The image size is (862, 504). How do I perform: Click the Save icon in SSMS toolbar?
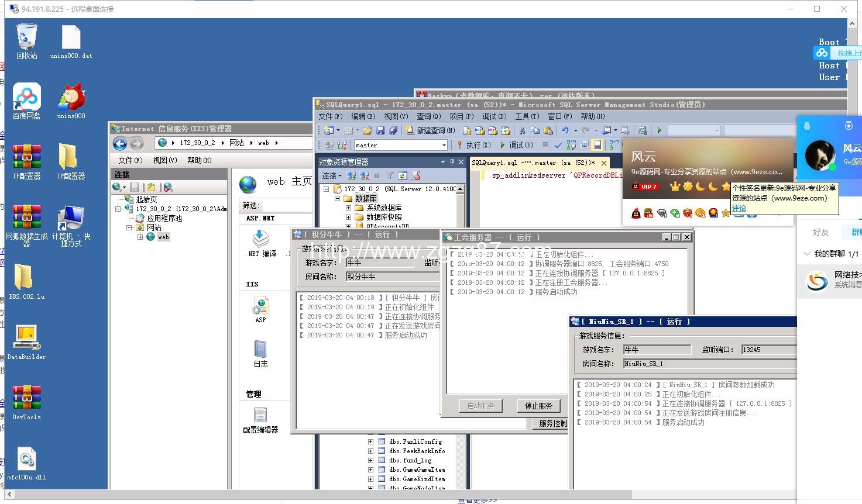pos(380,130)
